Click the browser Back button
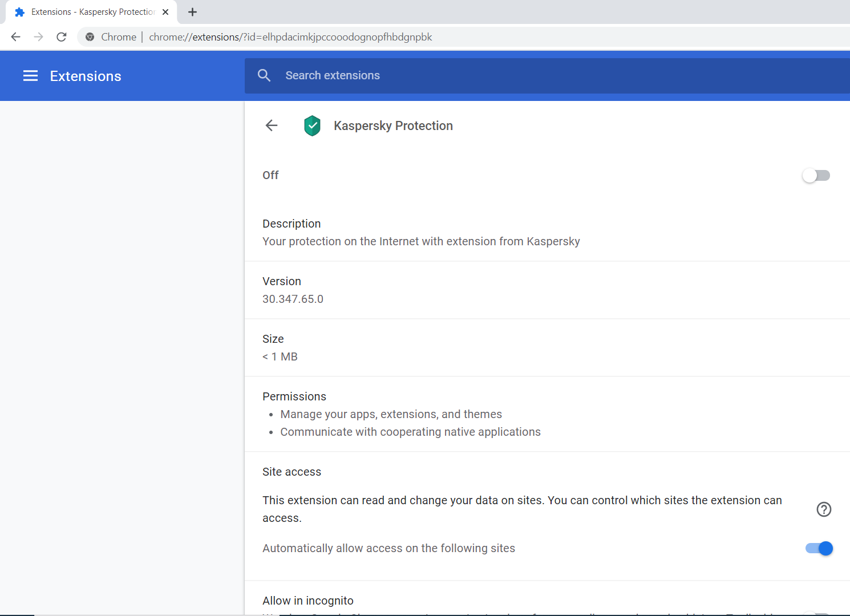The height and width of the screenshot is (616, 850). pos(16,37)
